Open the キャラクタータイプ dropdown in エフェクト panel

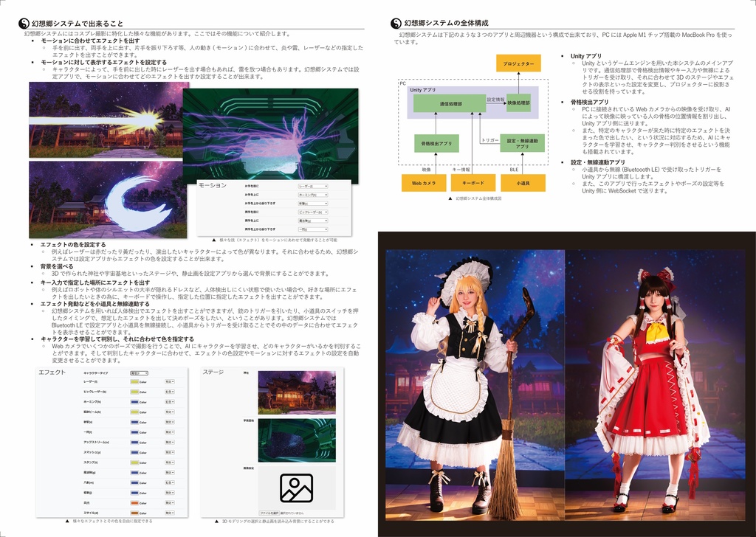(x=139, y=373)
